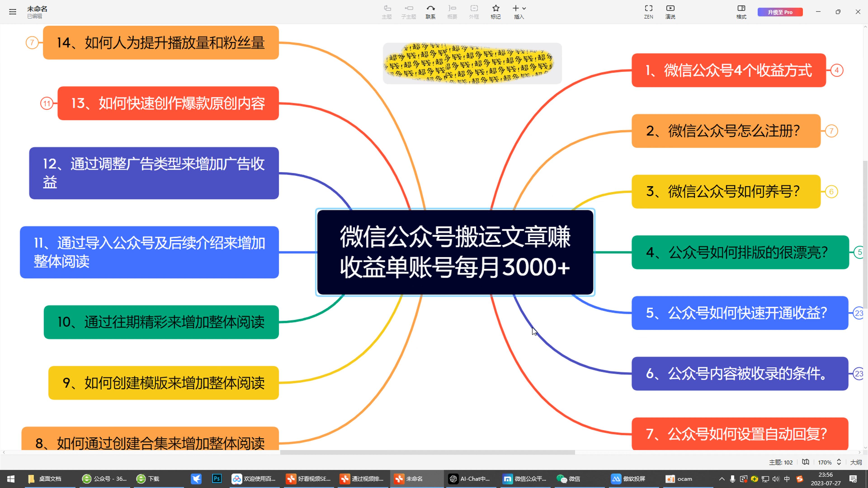The image size is (868, 488).
Task: Click the 子主题 subtopic toolbar icon
Action: (409, 12)
